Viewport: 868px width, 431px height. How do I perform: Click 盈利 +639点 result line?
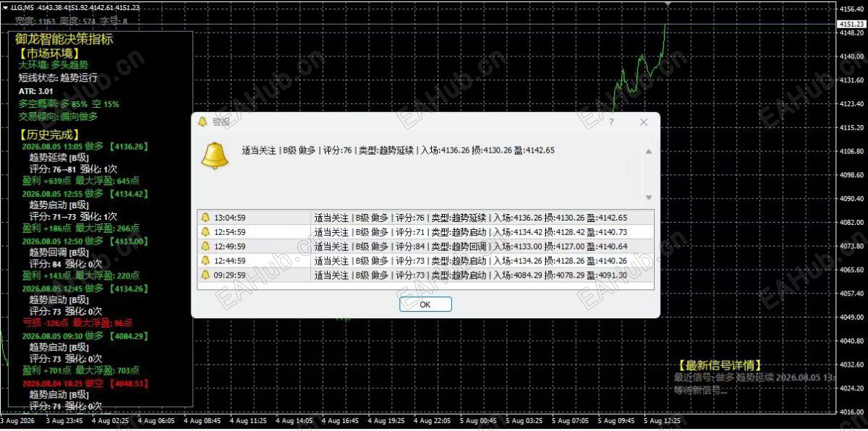(x=81, y=181)
